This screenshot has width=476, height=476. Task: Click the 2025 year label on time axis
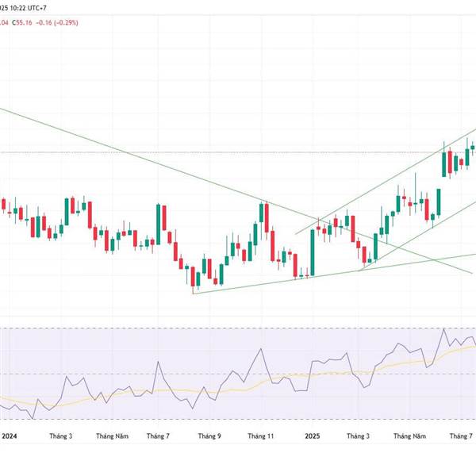click(x=313, y=436)
